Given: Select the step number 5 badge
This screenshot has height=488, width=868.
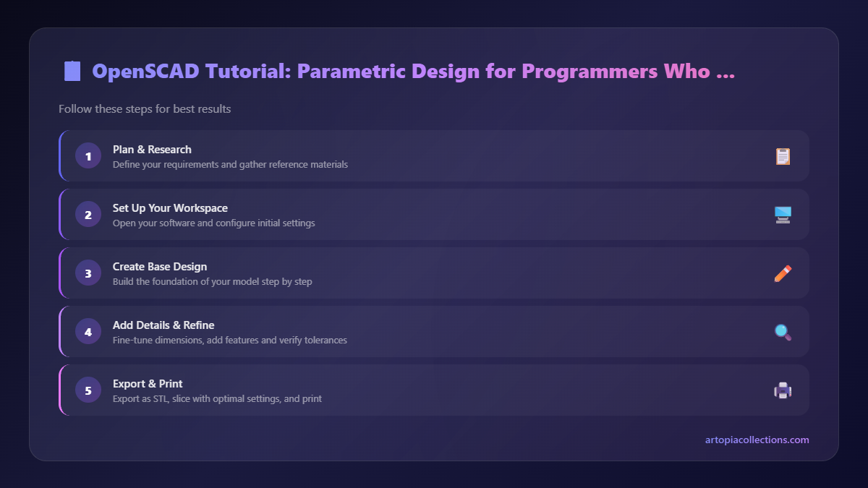Looking at the screenshot, I should point(88,390).
